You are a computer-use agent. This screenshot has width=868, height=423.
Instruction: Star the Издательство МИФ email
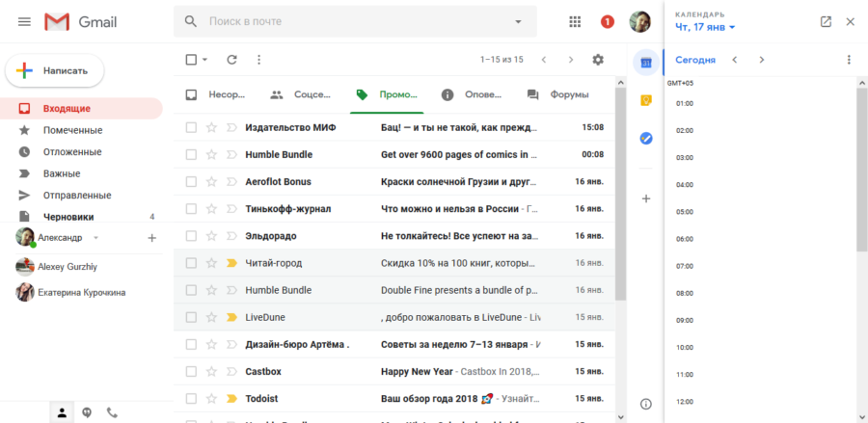click(x=211, y=128)
